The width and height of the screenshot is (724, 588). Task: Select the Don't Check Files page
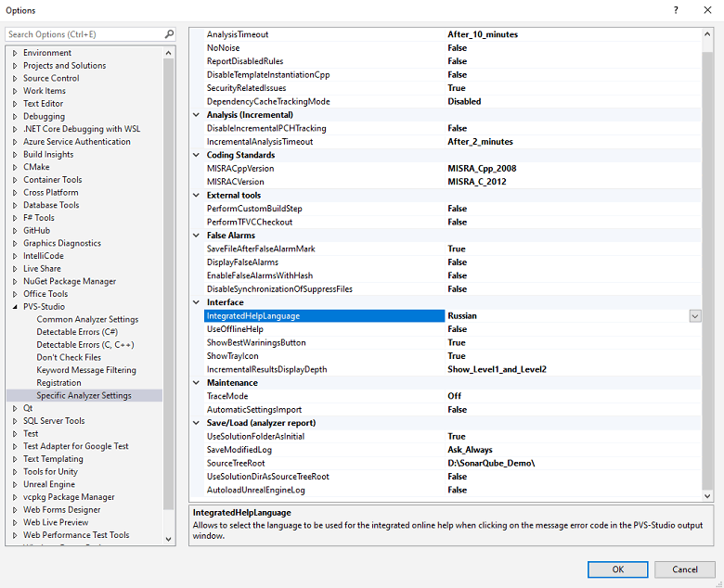[69, 358]
